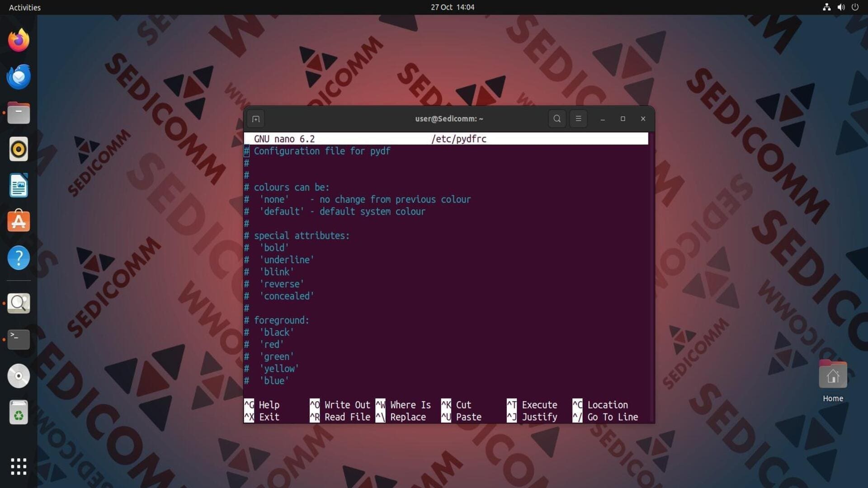Launch Firefox from the dock

point(19,40)
